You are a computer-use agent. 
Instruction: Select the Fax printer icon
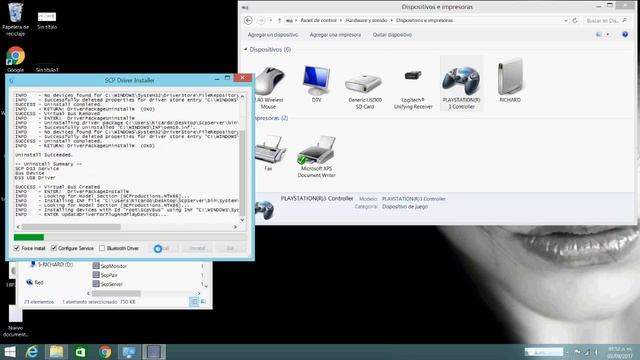pos(269,153)
